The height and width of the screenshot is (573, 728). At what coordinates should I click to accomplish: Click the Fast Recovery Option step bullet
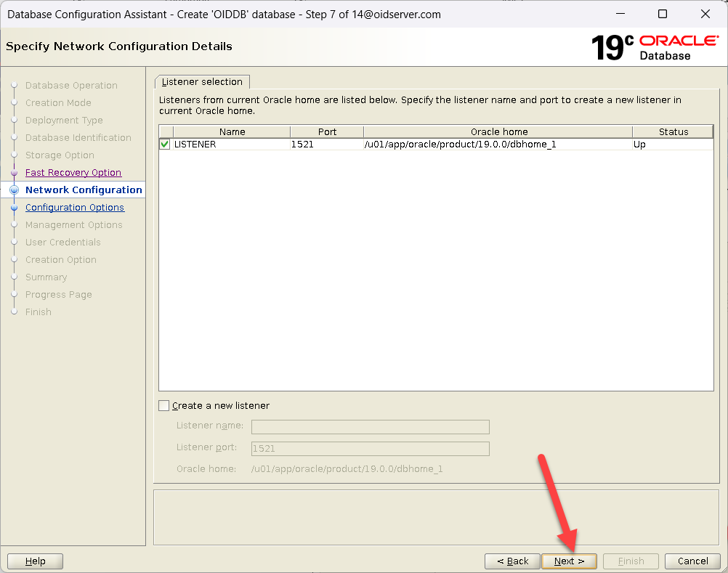[15, 173]
